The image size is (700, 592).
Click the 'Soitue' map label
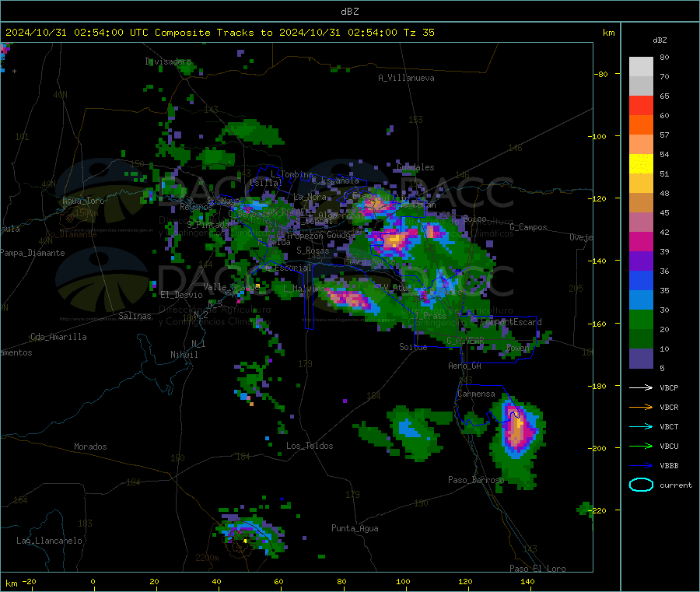coord(413,347)
